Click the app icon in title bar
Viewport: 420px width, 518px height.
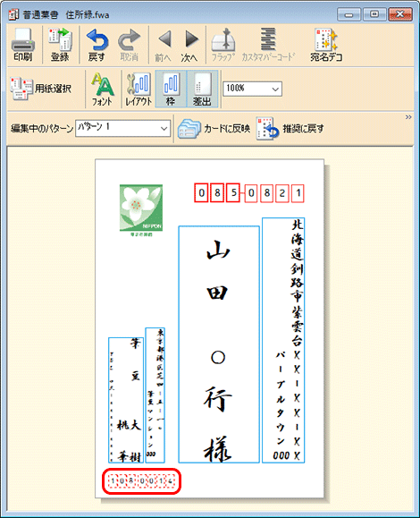[x=13, y=14]
